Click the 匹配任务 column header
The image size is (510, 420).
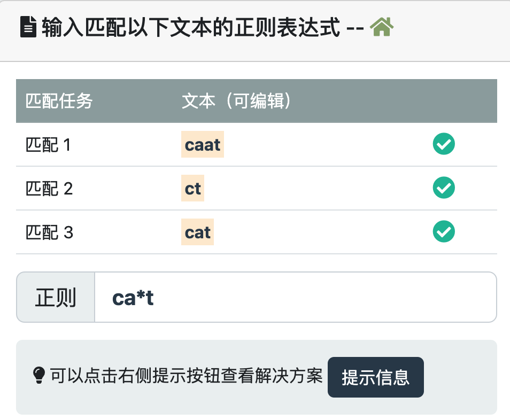pos(59,101)
